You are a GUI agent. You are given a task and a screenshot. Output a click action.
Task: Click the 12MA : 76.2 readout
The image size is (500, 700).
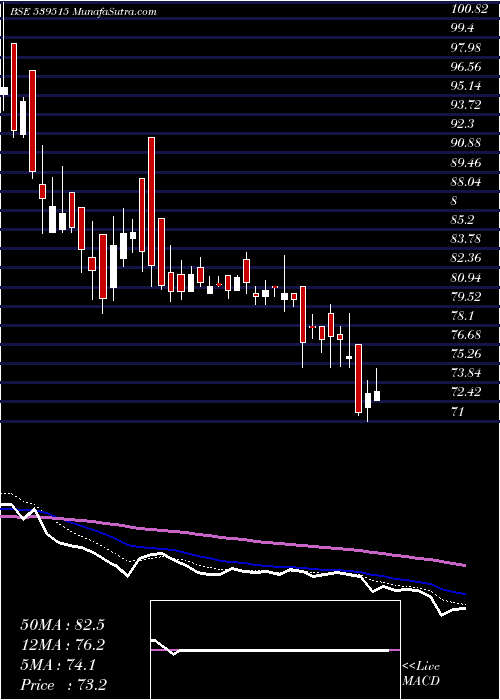tap(62, 645)
